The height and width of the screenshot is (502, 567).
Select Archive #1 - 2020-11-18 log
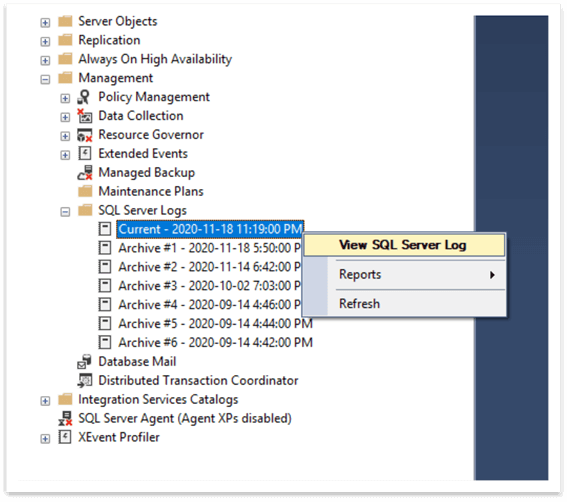coord(209,248)
